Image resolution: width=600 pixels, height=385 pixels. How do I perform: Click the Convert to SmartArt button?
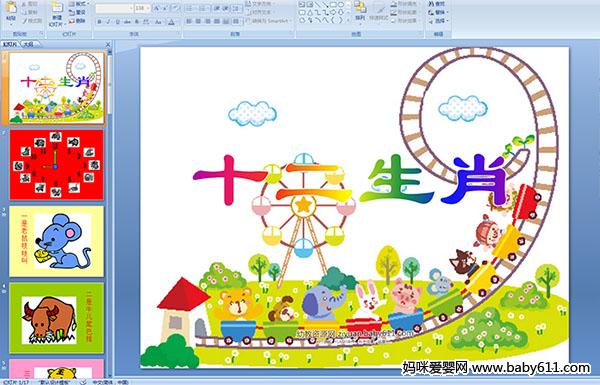(269, 21)
